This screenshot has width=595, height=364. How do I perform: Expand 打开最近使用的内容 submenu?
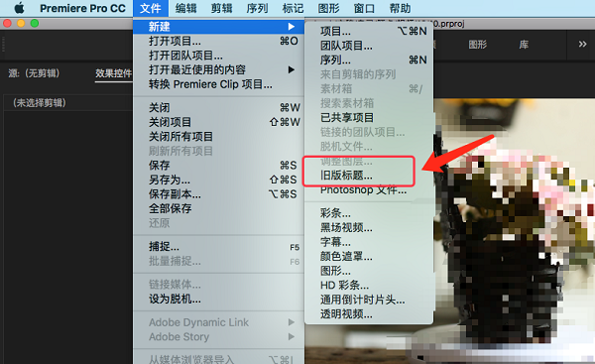[218, 69]
